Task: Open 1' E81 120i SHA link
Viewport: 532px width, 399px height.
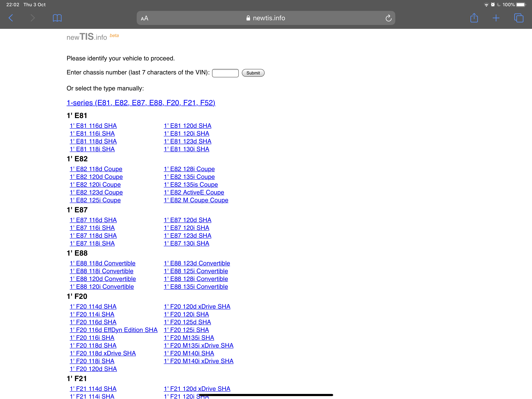Action: (x=186, y=134)
